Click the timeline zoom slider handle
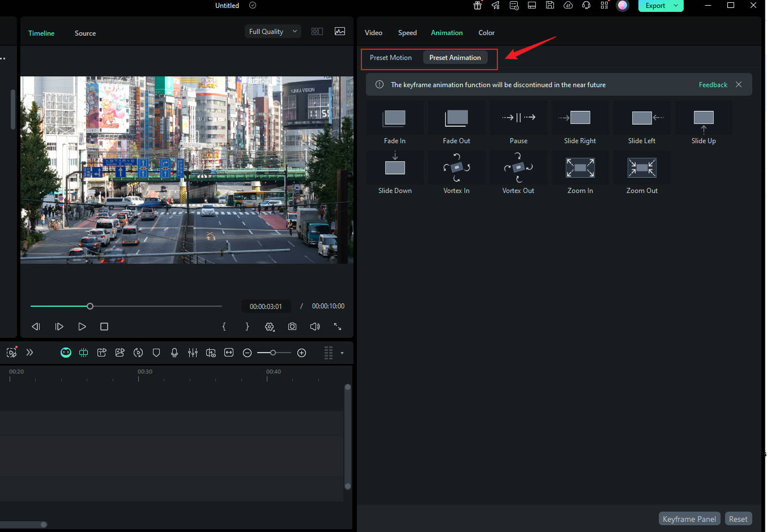 tap(273, 353)
